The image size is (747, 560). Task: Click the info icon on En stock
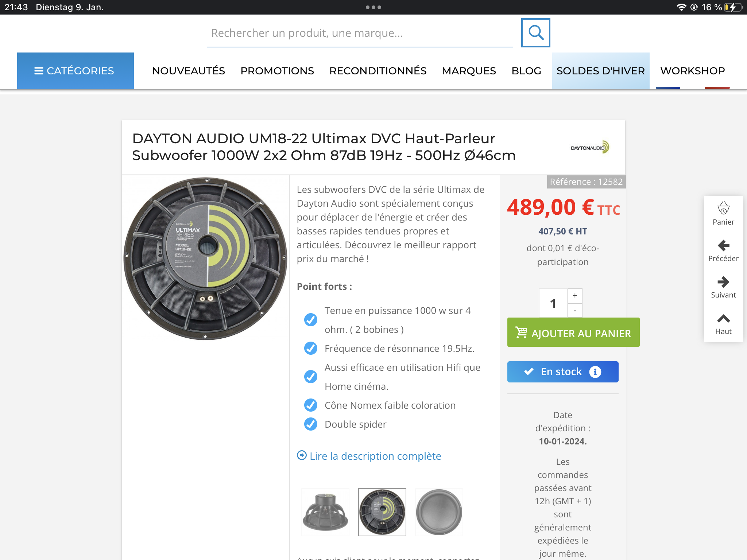595,372
